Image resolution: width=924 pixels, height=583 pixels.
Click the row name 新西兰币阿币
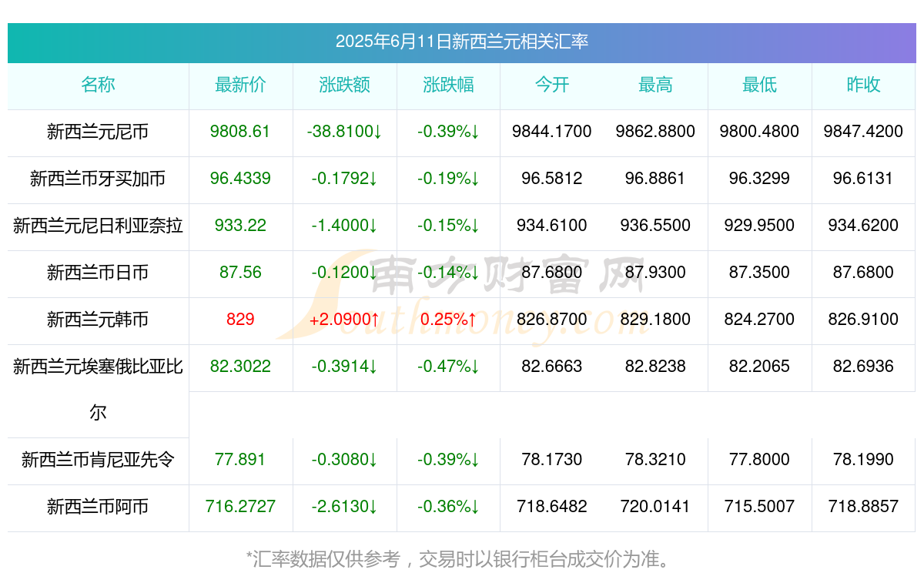click(98, 508)
